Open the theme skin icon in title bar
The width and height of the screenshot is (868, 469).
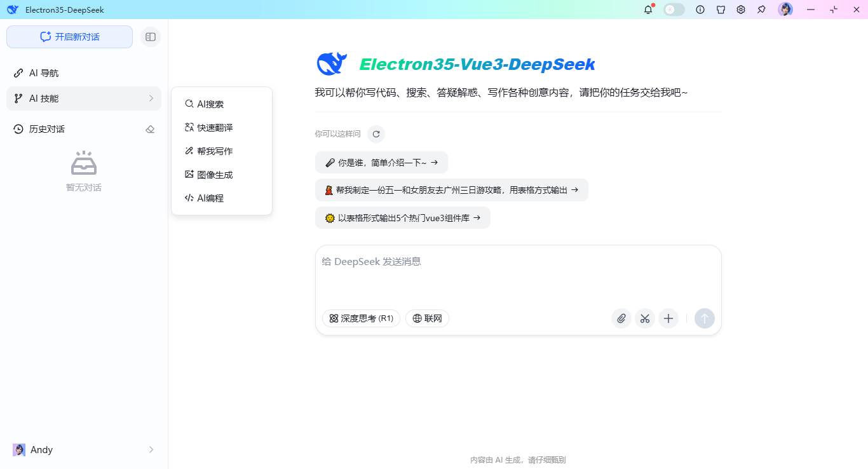click(721, 10)
